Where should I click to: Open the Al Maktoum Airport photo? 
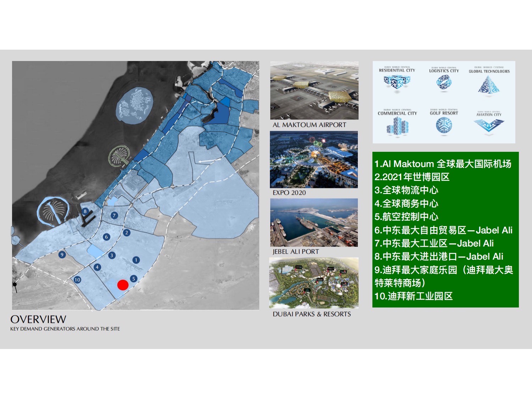pos(314,90)
